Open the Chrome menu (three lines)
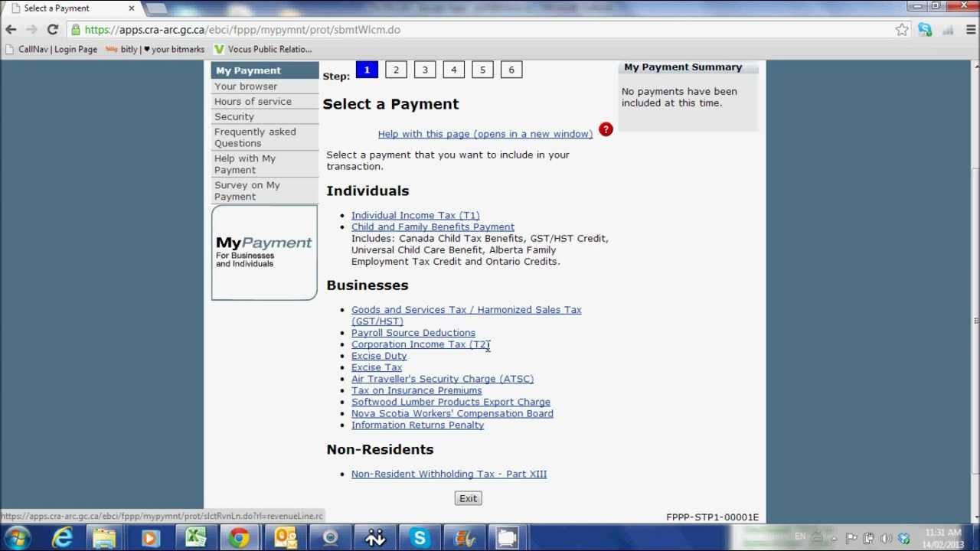This screenshot has height=551, width=980. pos(970,30)
